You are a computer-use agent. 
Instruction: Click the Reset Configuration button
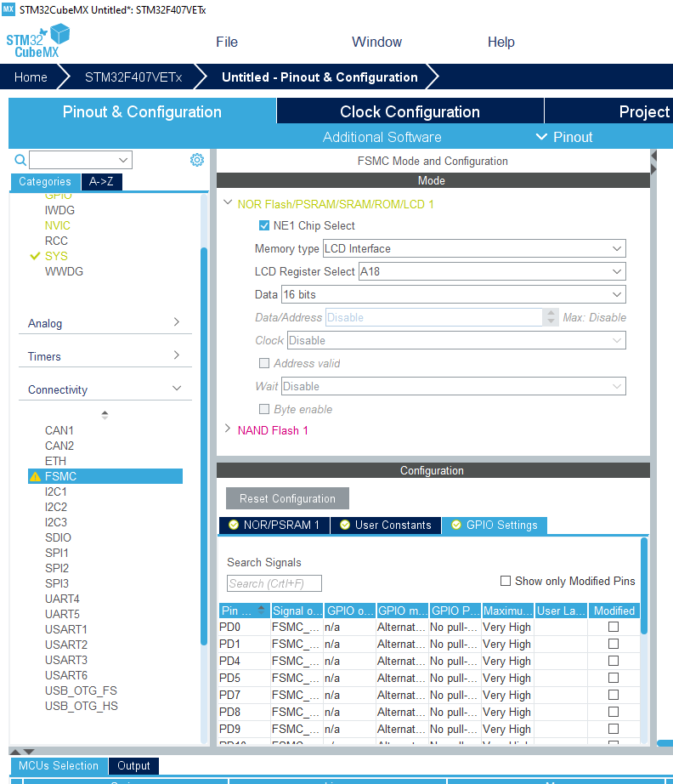click(287, 498)
